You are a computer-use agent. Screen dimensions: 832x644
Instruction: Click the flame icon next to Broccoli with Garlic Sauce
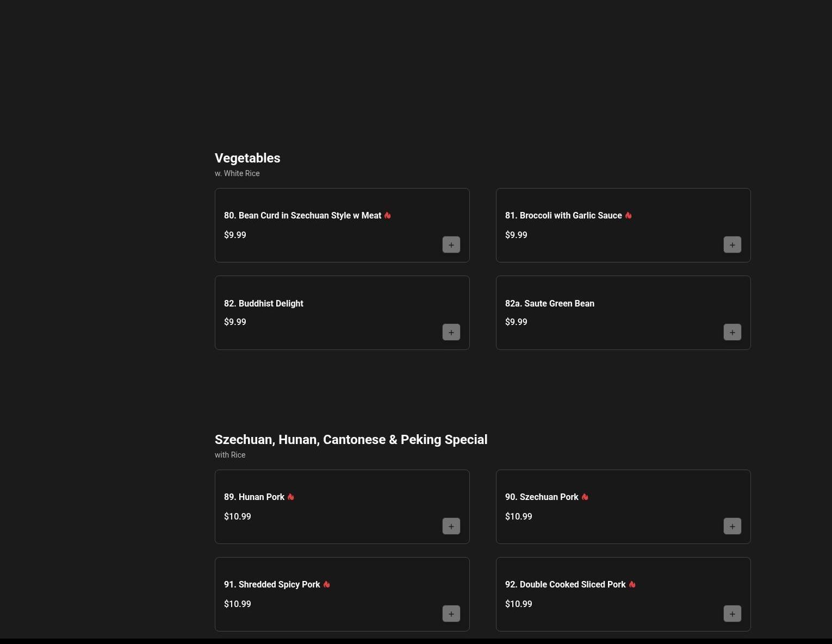click(629, 215)
